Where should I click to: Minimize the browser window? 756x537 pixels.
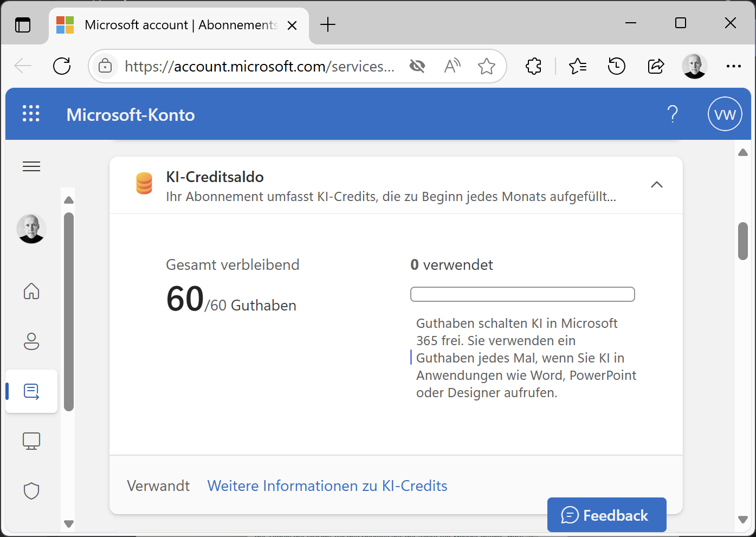pos(631,23)
